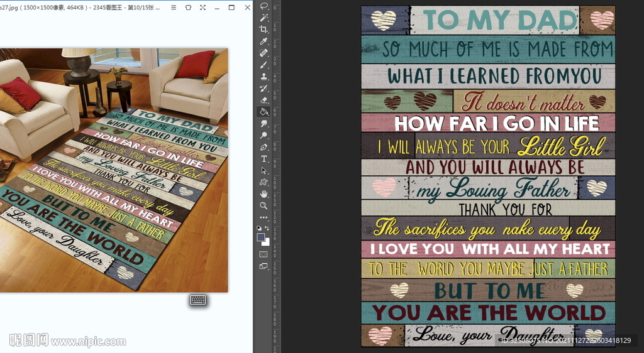The image size is (644, 353).
Task: Select the Healing Brush tool
Action: click(x=264, y=53)
